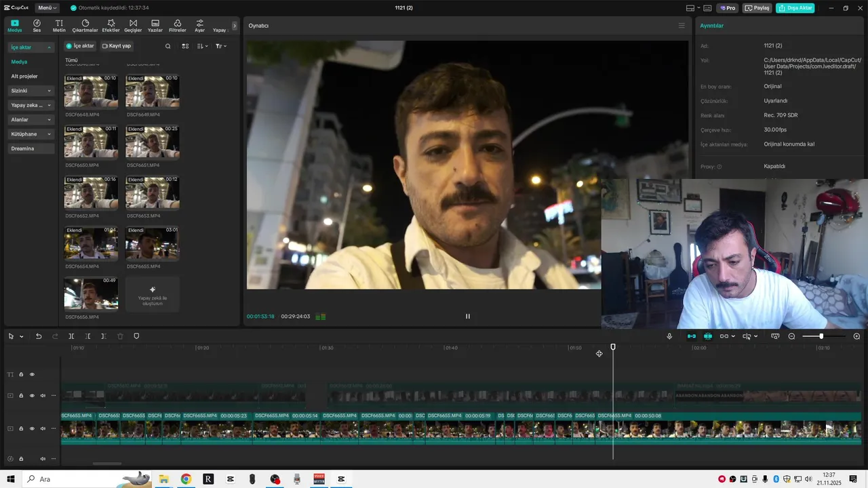The image size is (868, 488).
Task: Open the Geçişler tab
Action: click(x=133, y=26)
